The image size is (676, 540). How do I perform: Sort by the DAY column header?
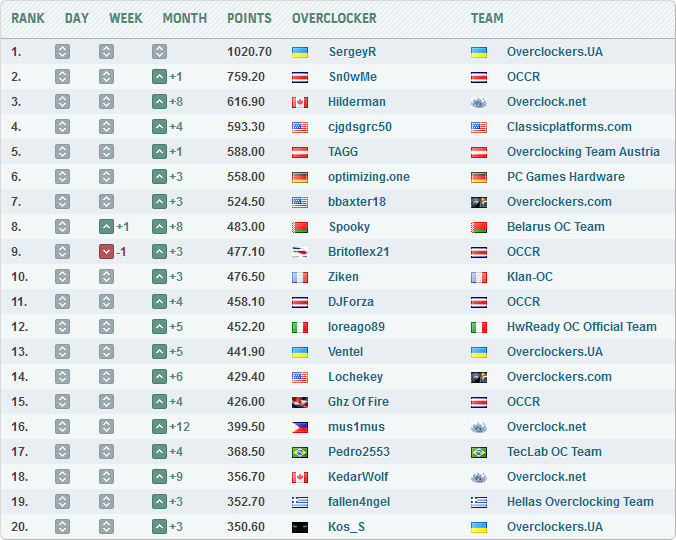point(77,18)
